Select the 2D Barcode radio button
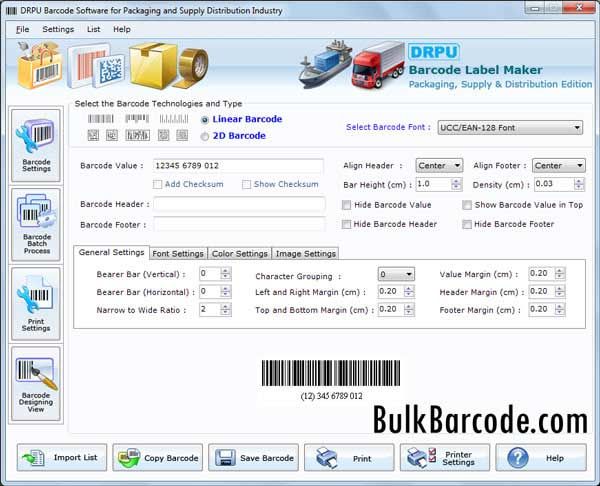The height and width of the screenshot is (486, 600). (205, 136)
